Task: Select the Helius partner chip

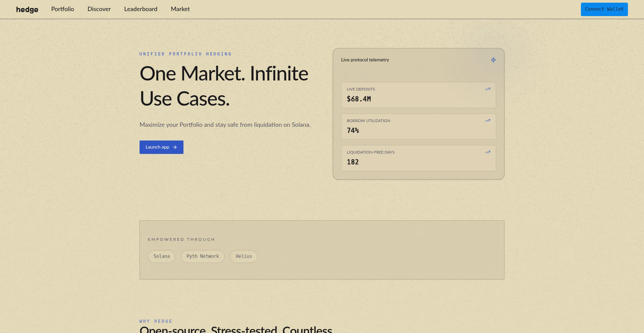Action: coord(244,257)
